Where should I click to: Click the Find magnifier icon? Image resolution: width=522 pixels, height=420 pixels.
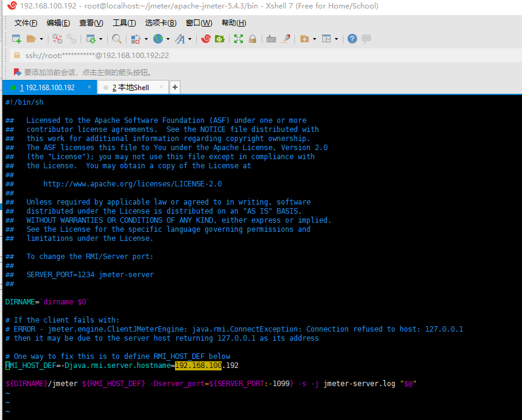(x=116, y=39)
